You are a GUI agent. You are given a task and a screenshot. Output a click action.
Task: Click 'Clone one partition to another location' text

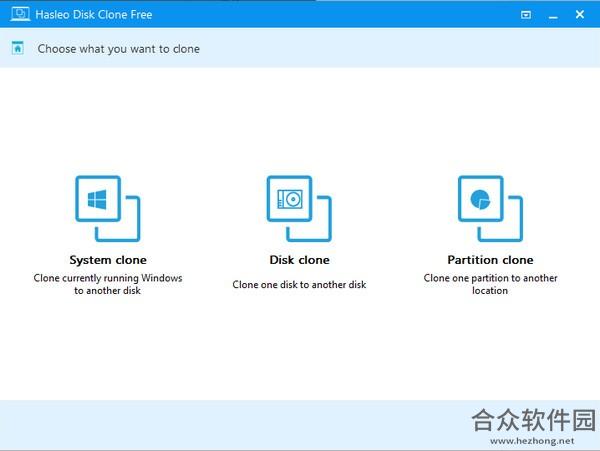point(490,284)
